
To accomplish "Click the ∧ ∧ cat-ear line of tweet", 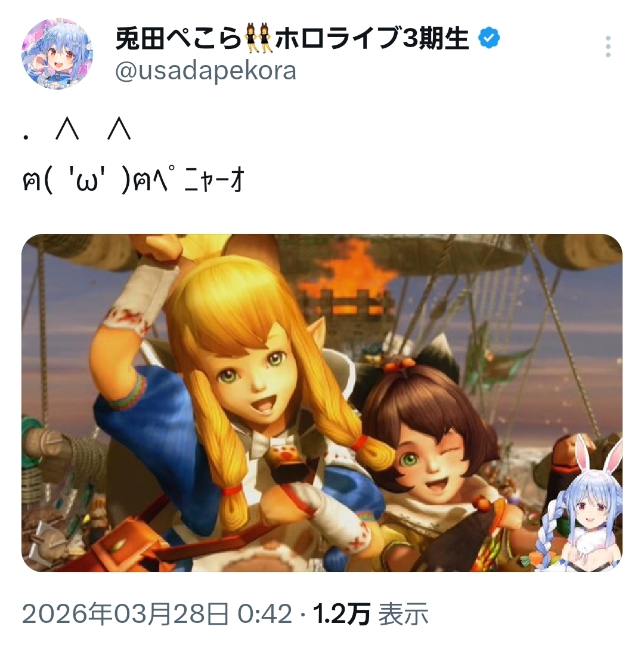I will [78, 129].
